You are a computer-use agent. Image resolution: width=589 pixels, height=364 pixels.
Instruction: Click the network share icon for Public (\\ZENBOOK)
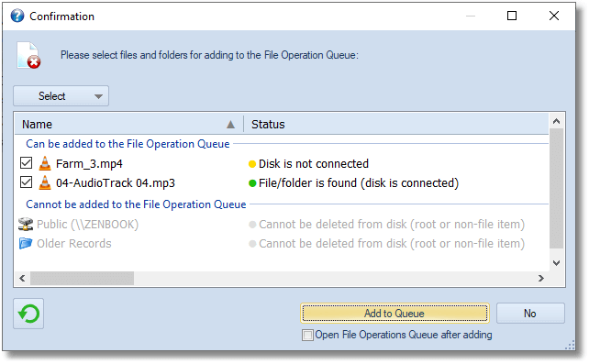(26, 224)
